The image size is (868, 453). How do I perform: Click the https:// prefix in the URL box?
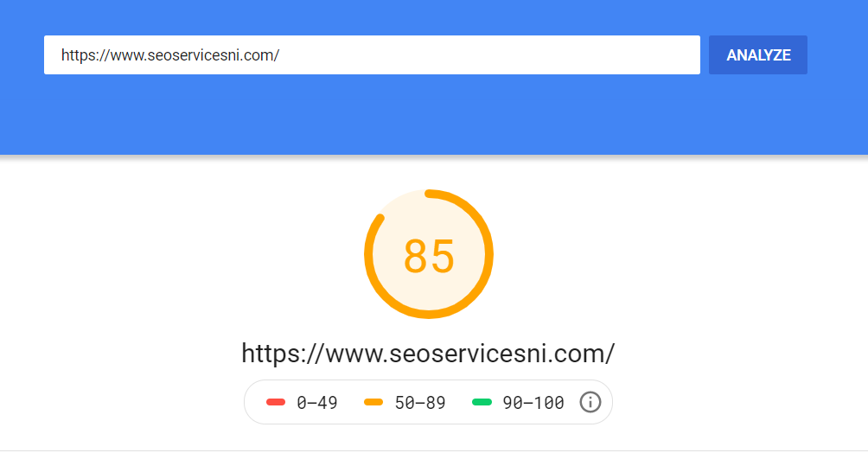click(x=86, y=55)
